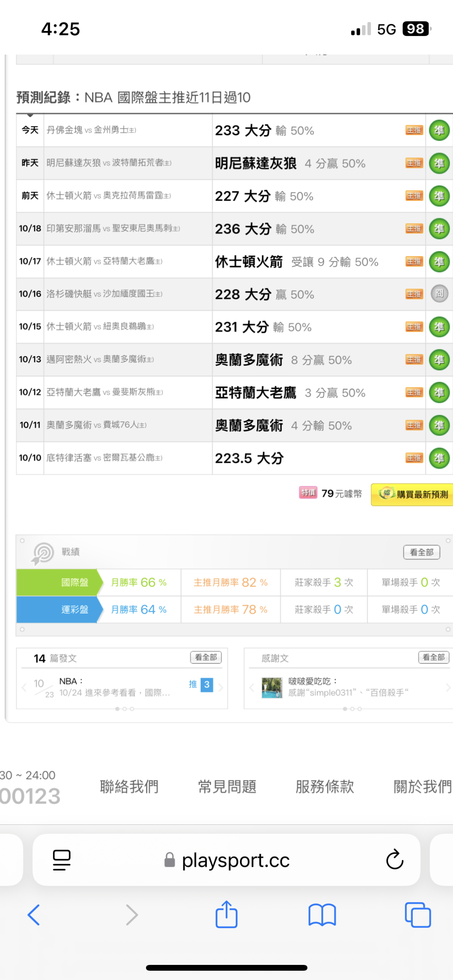Show Safari tabs overview icon

(x=418, y=915)
